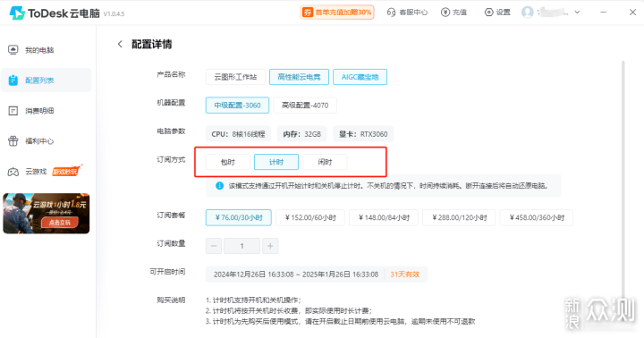
Task: Select 配置列表 in the sidebar
Action: [46, 80]
